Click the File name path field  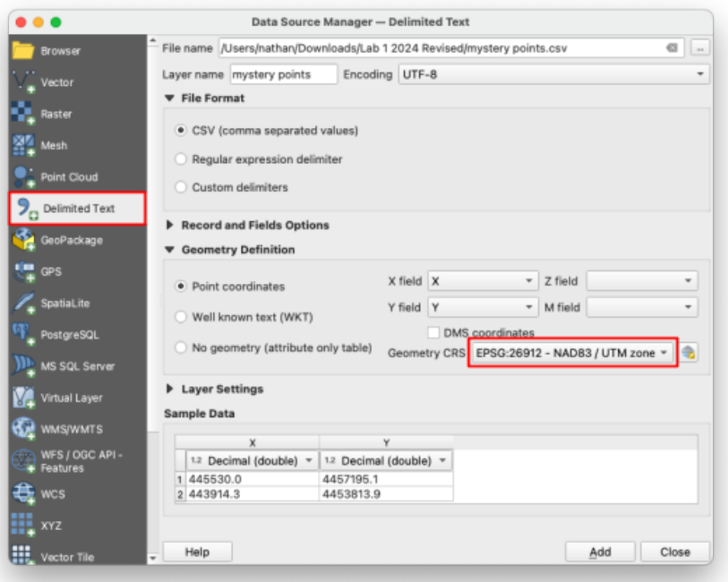[450, 47]
